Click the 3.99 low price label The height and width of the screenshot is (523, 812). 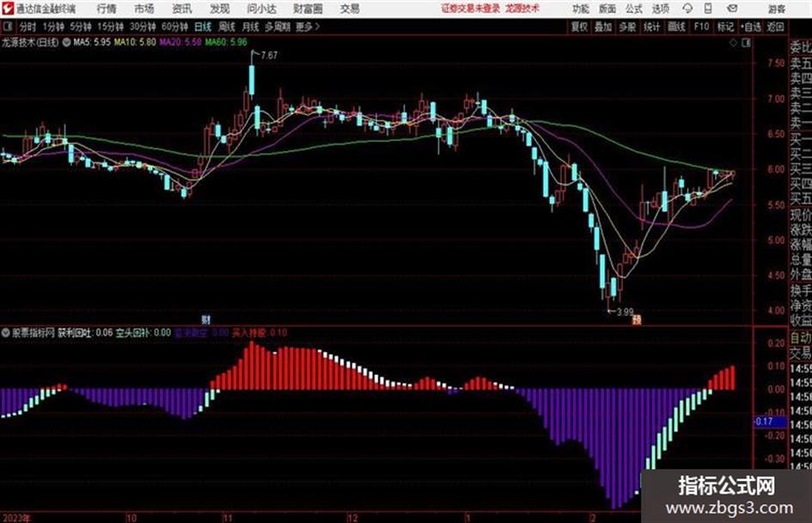[625, 312]
